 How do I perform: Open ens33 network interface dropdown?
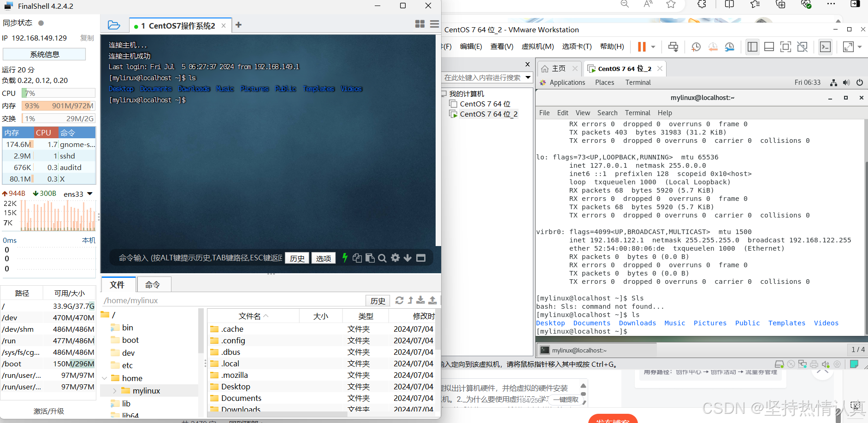click(90, 194)
